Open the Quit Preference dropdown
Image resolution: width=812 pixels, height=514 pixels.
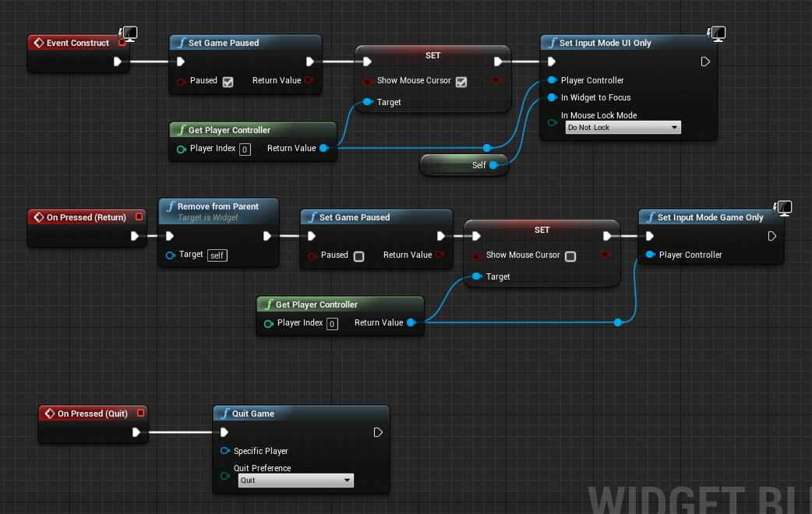pos(295,481)
